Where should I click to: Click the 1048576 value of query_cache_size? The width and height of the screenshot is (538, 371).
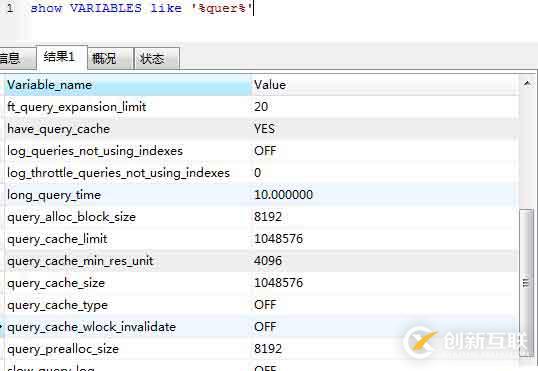[385, 283]
